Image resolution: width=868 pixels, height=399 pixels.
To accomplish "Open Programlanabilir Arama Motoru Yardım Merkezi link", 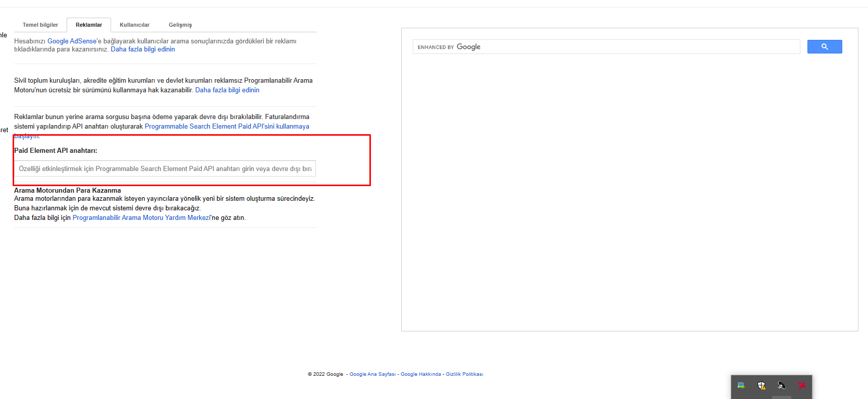I will tap(141, 218).
